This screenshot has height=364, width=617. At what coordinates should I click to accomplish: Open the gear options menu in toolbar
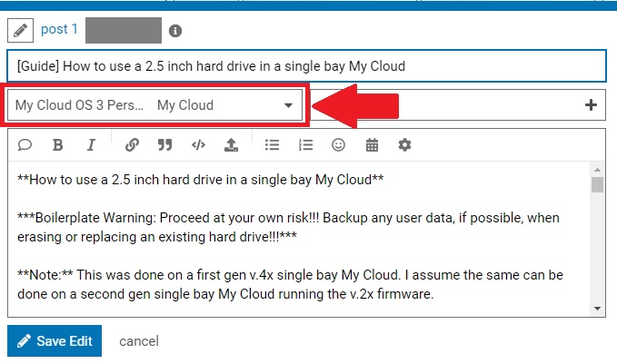(404, 145)
